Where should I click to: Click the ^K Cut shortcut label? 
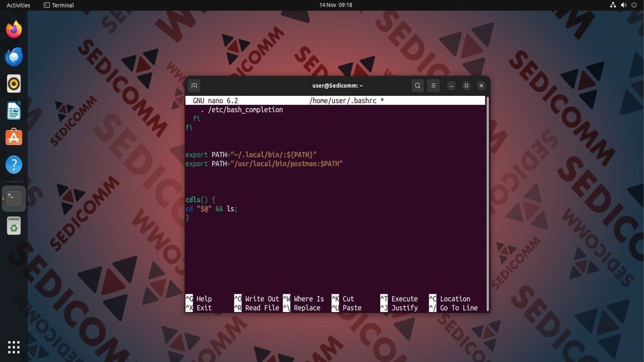[x=343, y=299]
